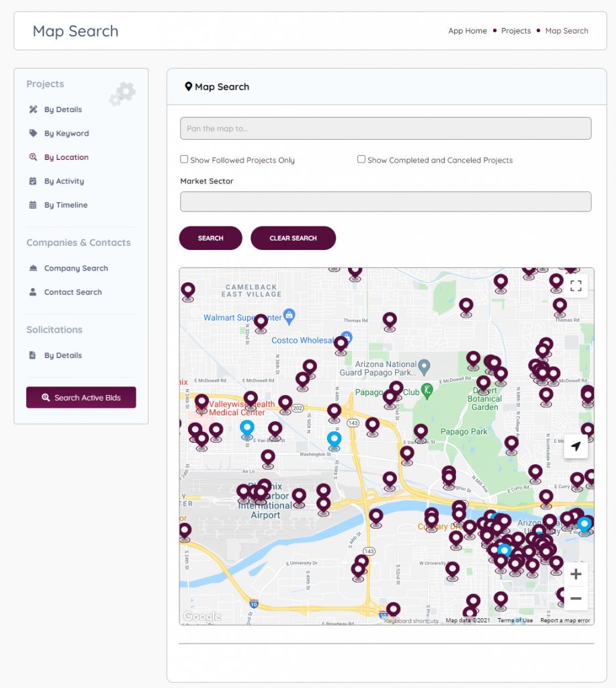Center map on my location arrow
616x688 pixels.
point(576,447)
